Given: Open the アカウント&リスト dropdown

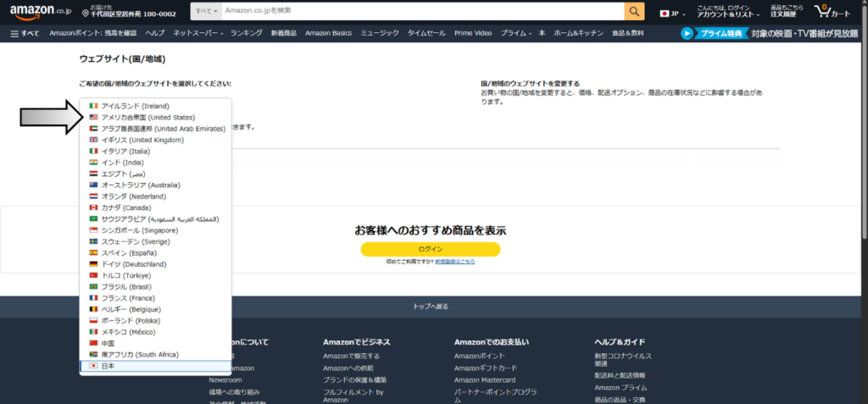Looking at the screenshot, I should click(726, 14).
